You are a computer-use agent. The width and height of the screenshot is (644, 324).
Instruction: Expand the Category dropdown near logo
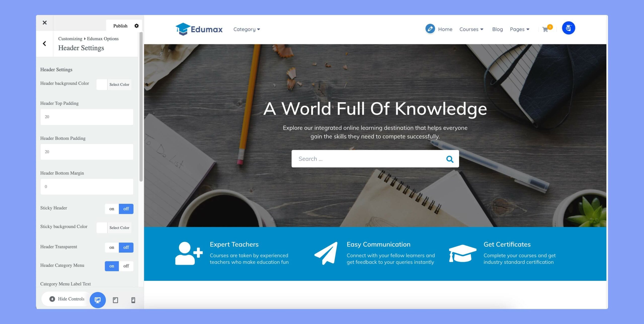click(247, 29)
